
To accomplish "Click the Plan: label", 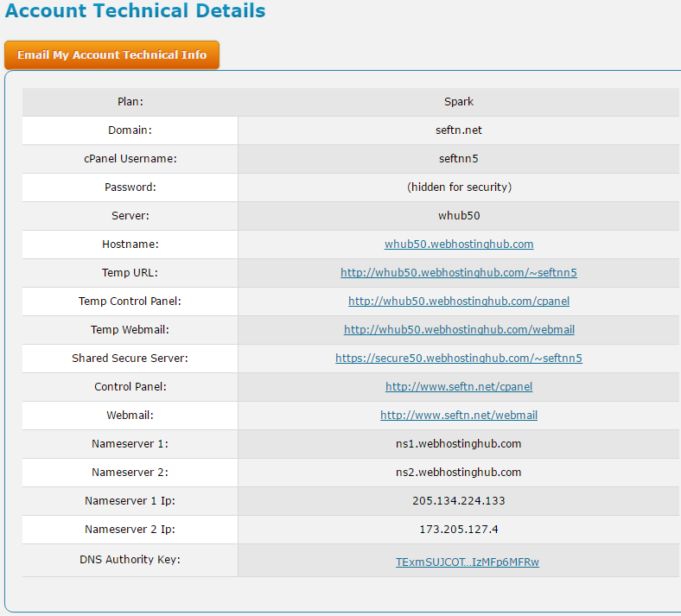I will click(x=130, y=102).
